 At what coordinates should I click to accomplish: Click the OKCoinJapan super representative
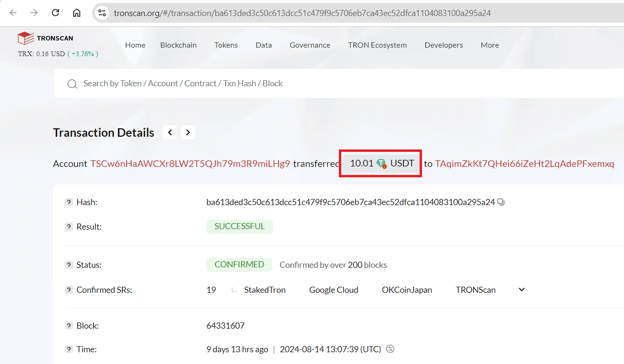pos(407,290)
